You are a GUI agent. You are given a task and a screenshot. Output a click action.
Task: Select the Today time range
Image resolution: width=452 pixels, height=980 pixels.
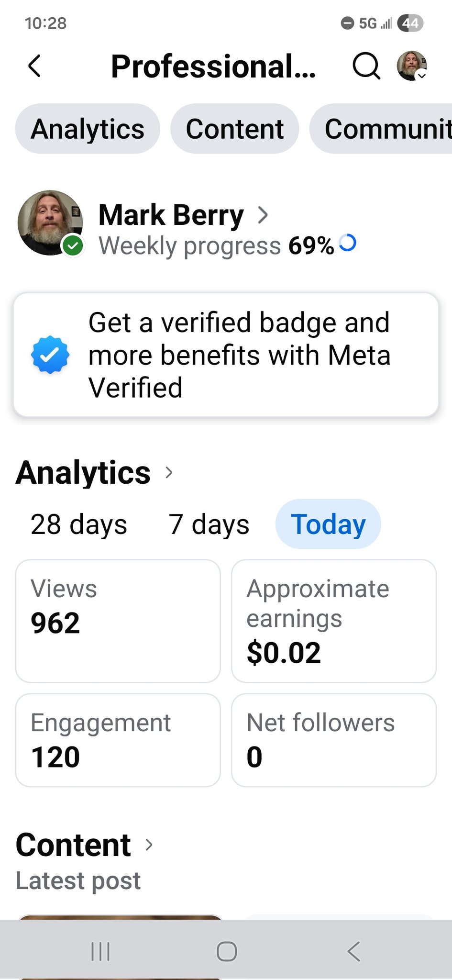pyautogui.click(x=328, y=524)
